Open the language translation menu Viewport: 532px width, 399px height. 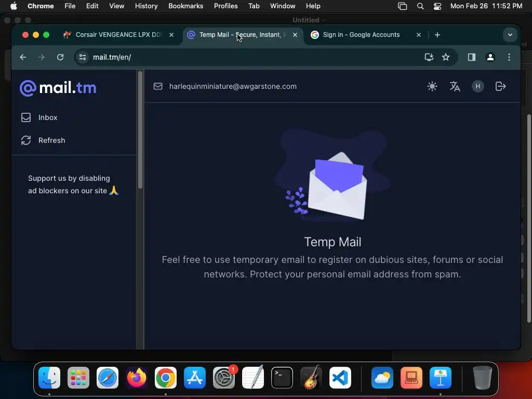(455, 86)
